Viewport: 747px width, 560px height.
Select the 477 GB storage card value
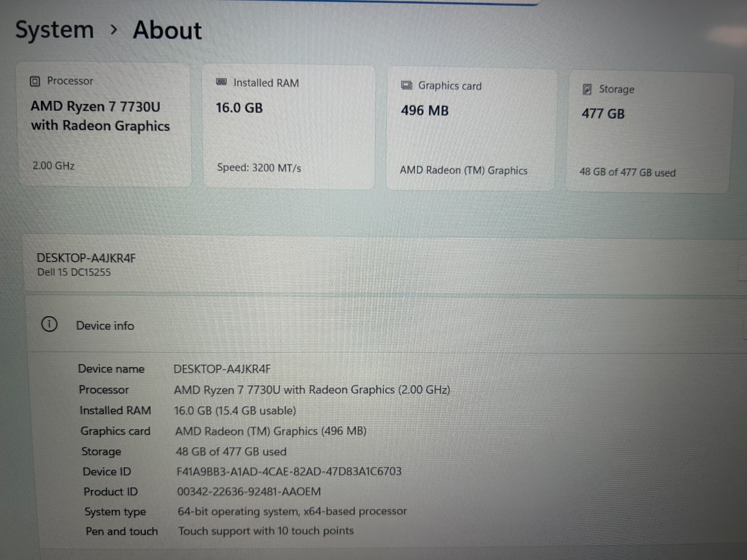pyautogui.click(x=603, y=114)
